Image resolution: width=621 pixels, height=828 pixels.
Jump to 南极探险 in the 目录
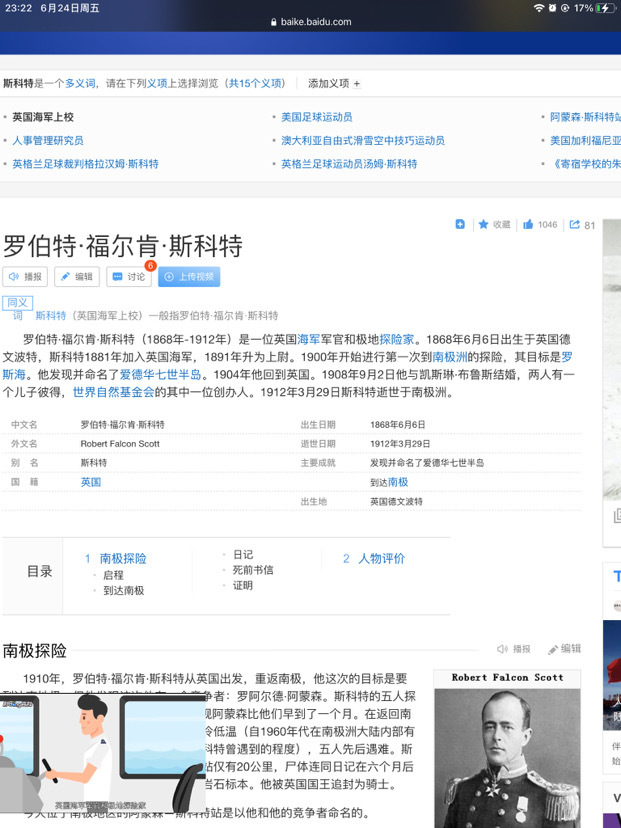click(123, 559)
